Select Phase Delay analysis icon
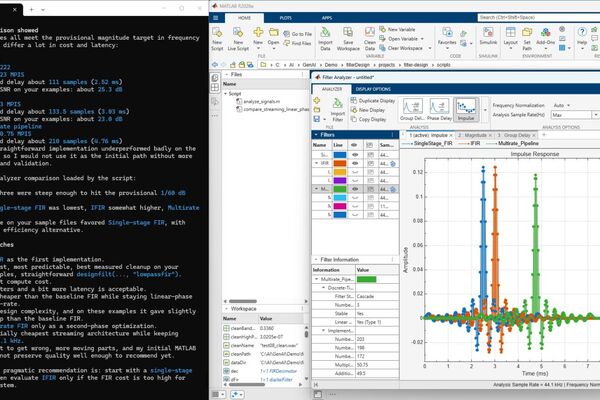The height and width of the screenshot is (400, 600). 439,109
